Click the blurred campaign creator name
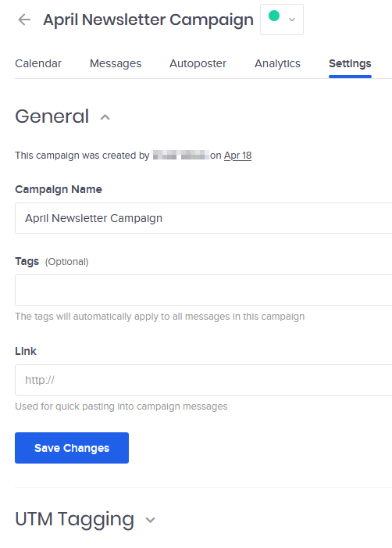 point(181,155)
